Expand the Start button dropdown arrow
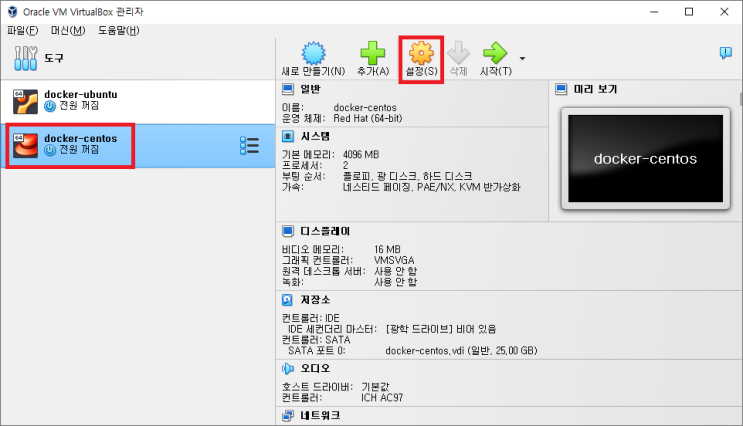 point(522,59)
